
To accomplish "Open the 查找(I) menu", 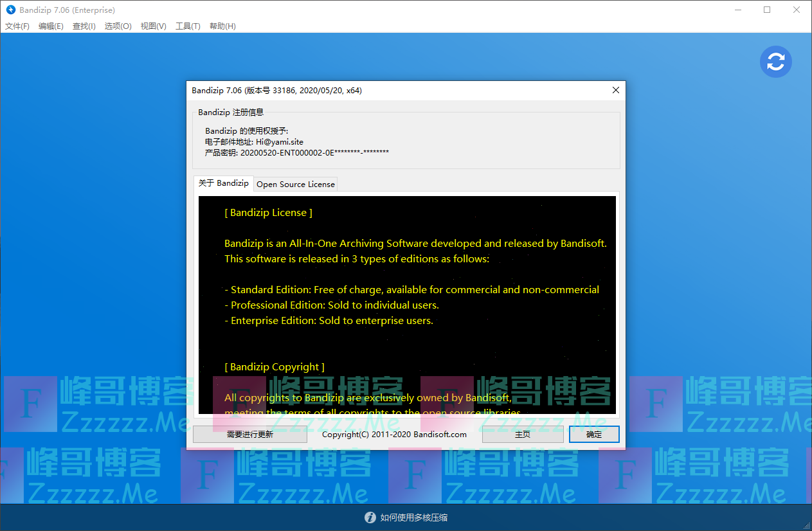I will 84,26.
